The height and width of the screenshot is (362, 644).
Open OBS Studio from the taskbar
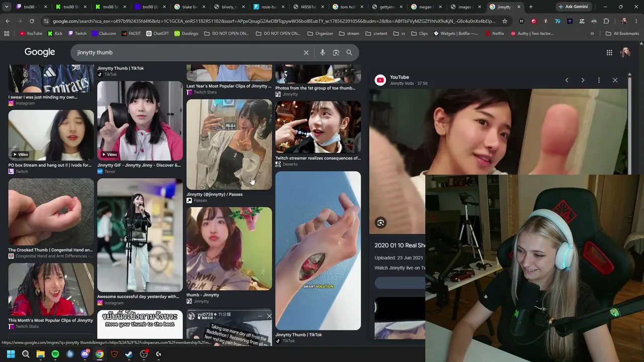pyautogui.click(x=144, y=354)
